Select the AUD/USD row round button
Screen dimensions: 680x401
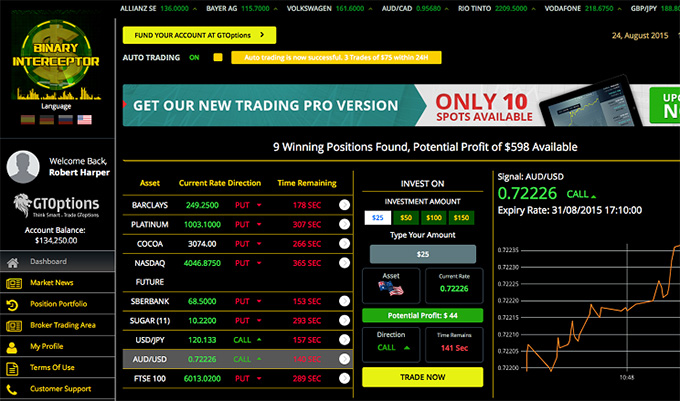tap(344, 359)
